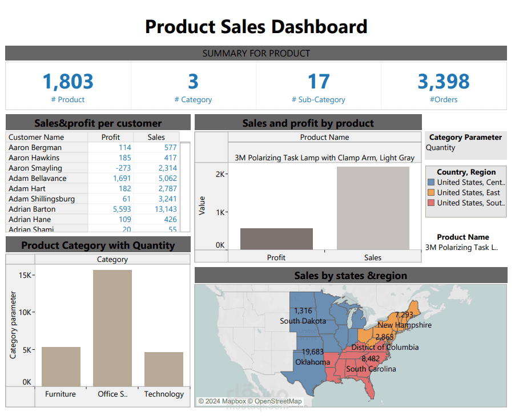
Task: Click the blue Central region legend swatch
Action: pos(431,182)
